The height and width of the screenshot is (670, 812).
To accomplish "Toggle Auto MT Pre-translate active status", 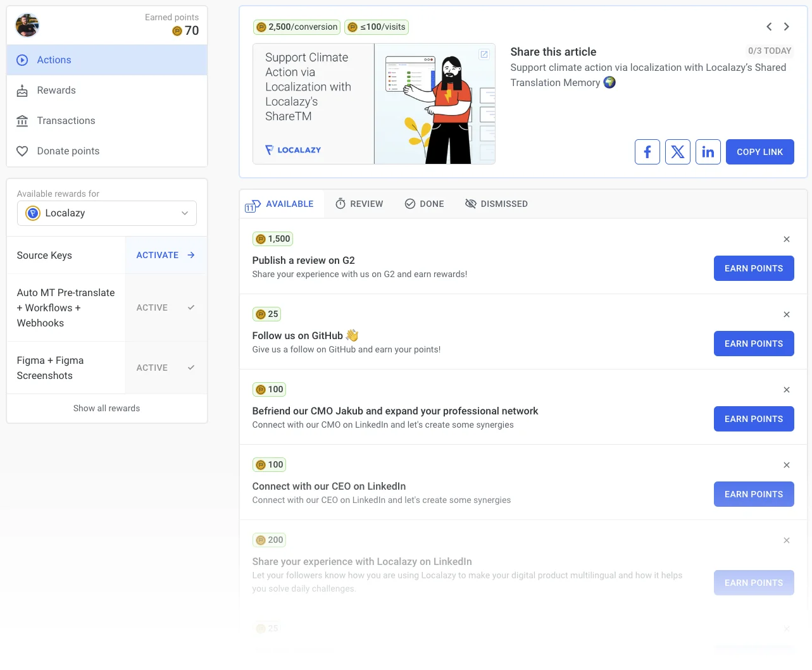I will [x=166, y=307].
